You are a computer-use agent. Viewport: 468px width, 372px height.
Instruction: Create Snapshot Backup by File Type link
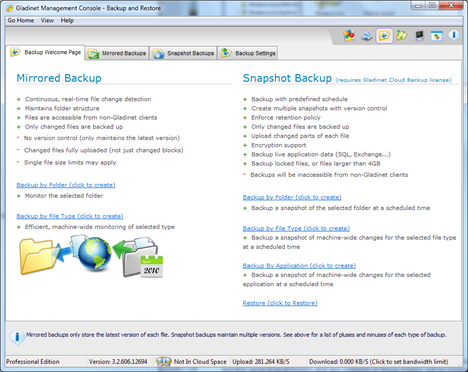pyautogui.click(x=296, y=228)
